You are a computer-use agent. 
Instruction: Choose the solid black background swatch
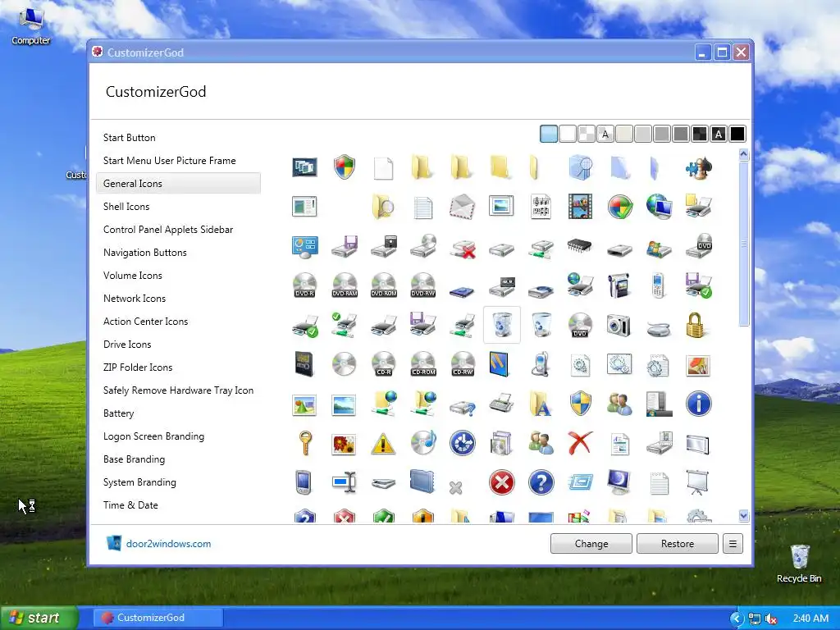737,134
